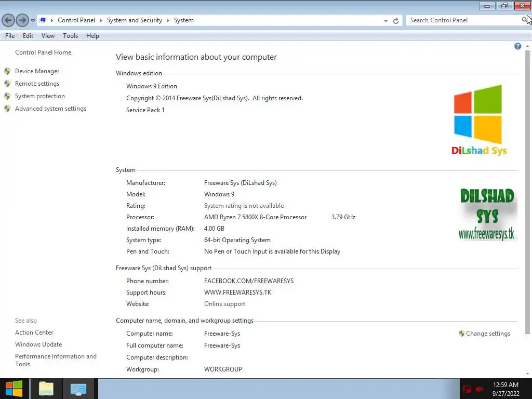The image size is (532, 399).
Task: Click shield icon beside System protection
Action: tap(7, 96)
